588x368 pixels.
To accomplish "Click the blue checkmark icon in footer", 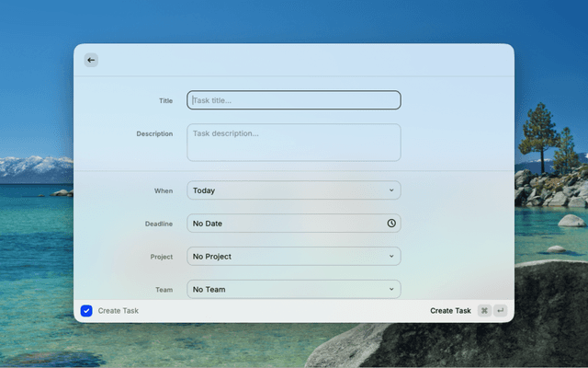I will click(86, 311).
